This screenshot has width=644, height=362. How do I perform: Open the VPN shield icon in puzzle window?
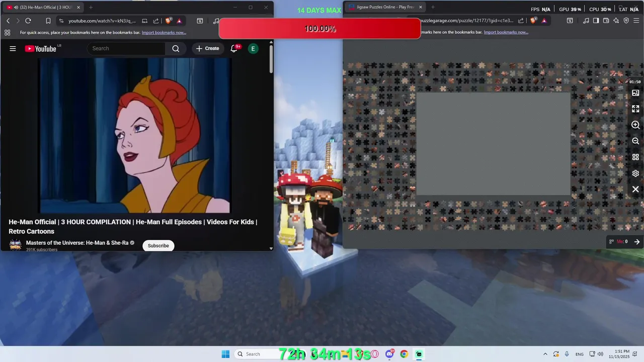coord(626,21)
